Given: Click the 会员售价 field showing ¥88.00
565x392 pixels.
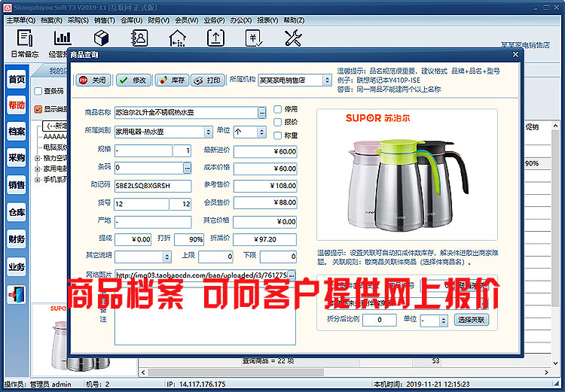Looking at the screenshot, I should click(265, 202).
